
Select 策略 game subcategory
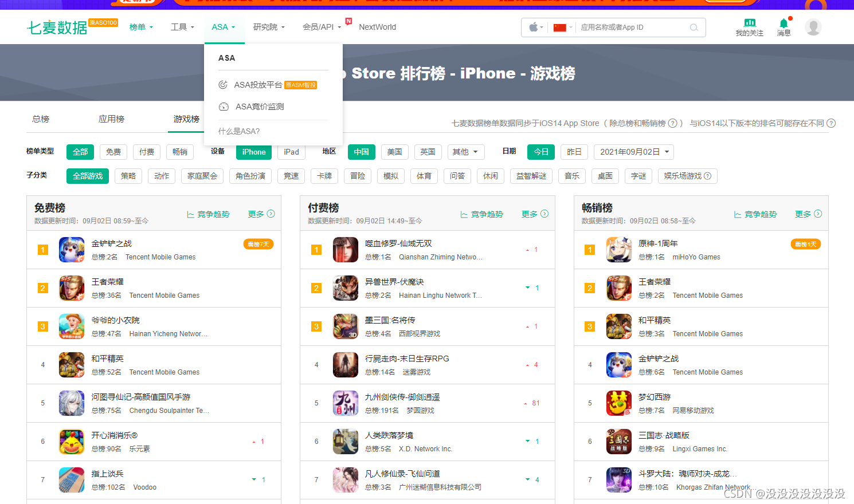click(x=128, y=176)
